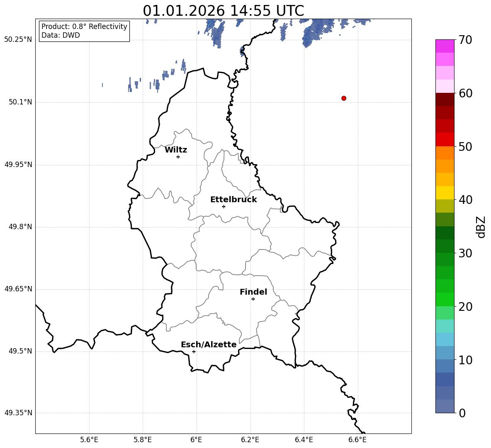This screenshot has width=491, height=448.
Task: Click the red dot marker on the map
Action: 344,98
